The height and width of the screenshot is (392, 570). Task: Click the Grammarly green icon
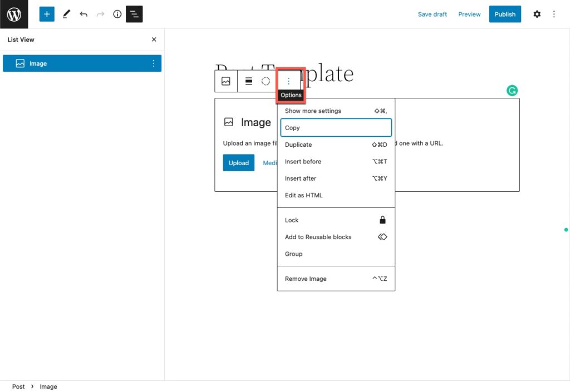pyautogui.click(x=512, y=91)
